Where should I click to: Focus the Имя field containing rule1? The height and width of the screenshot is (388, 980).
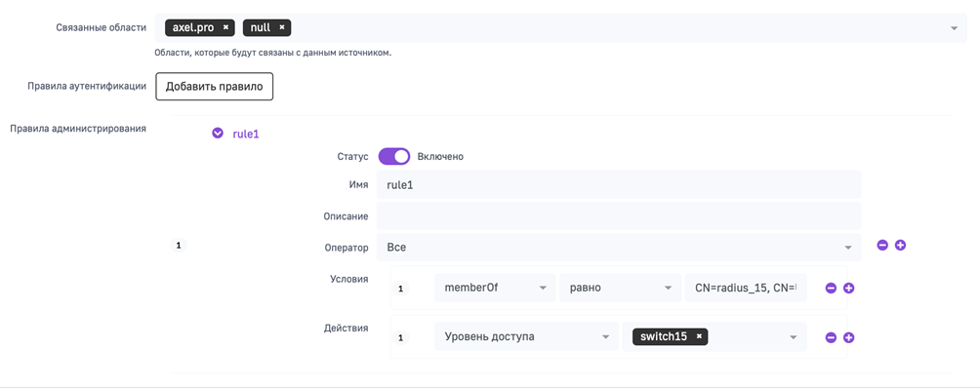click(x=619, y=184)
